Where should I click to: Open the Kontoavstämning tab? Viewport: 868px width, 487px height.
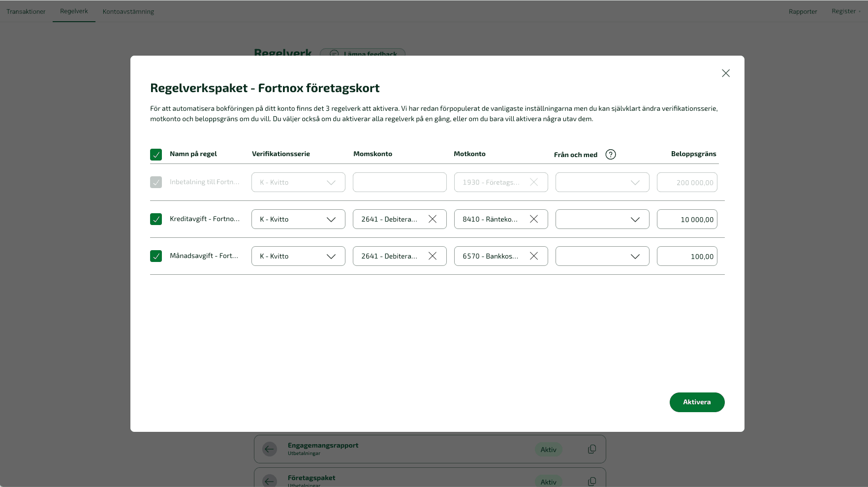tap(128, 11)
